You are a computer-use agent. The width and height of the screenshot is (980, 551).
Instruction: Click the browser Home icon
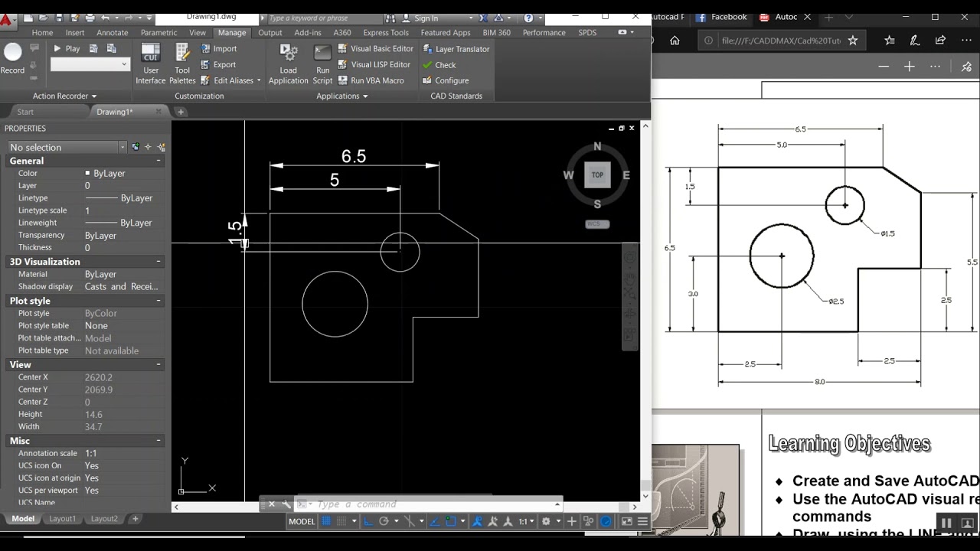pos(675,41)
